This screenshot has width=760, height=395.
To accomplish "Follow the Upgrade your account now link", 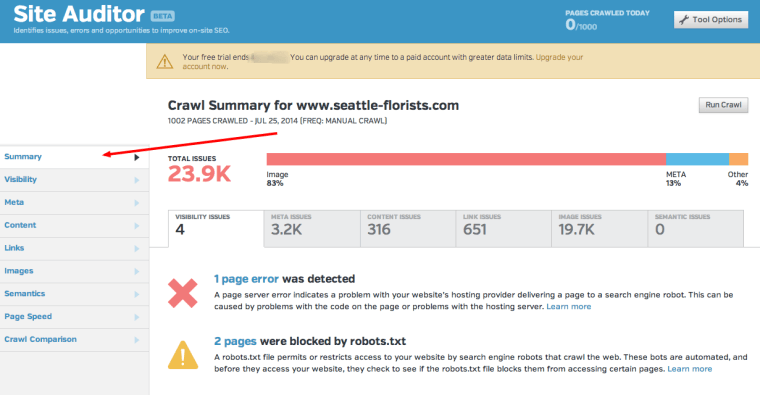I will (x=559, y=57).
